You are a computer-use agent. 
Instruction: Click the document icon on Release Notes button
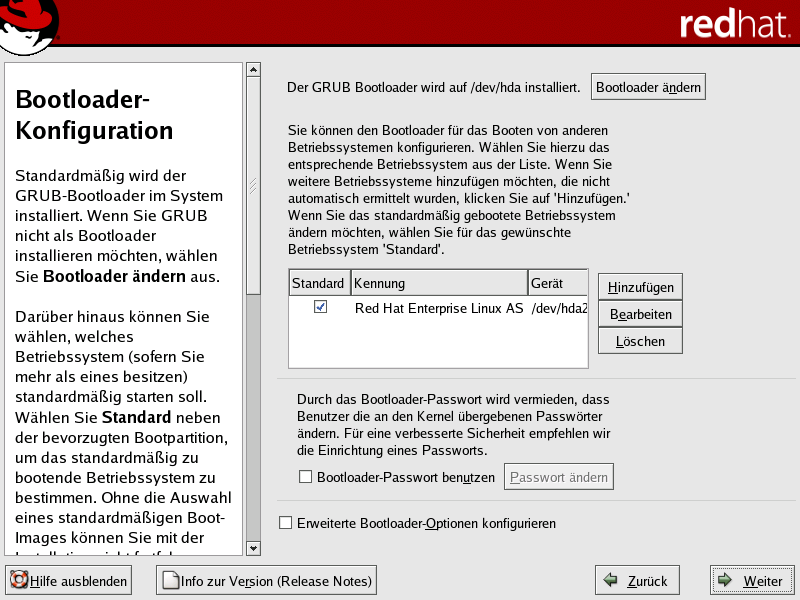170,580
